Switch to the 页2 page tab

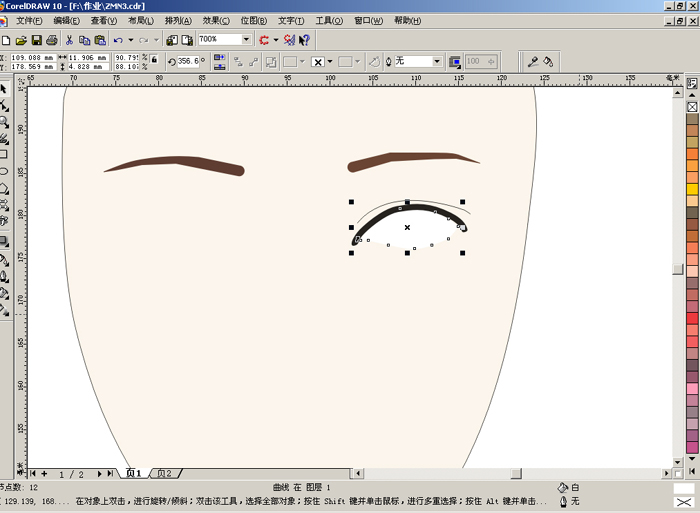162,473
